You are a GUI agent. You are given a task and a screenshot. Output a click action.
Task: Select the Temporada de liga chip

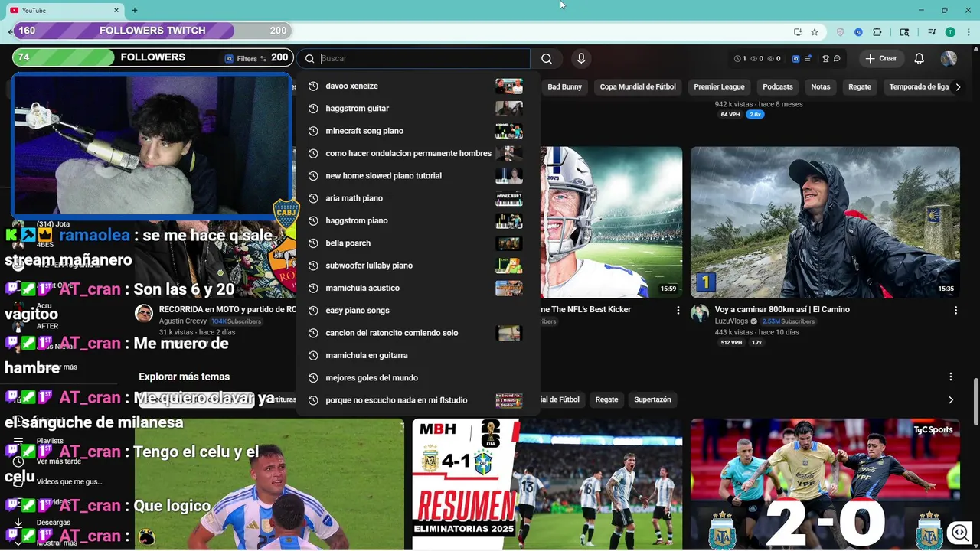click(x=918, y=86)
